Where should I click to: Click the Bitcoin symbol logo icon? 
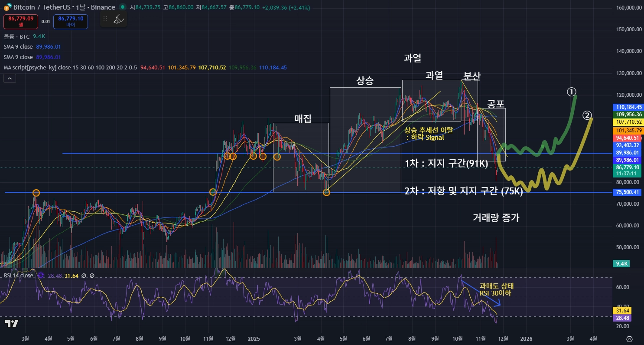[x=7, y=7]
